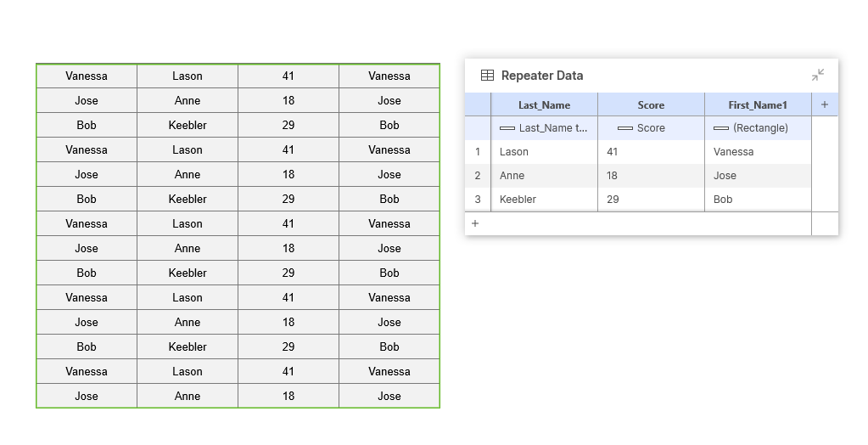Open the (Rectangle) widget binding cell
The width and height of the screenshot is (868, 445).
point(758,128)
